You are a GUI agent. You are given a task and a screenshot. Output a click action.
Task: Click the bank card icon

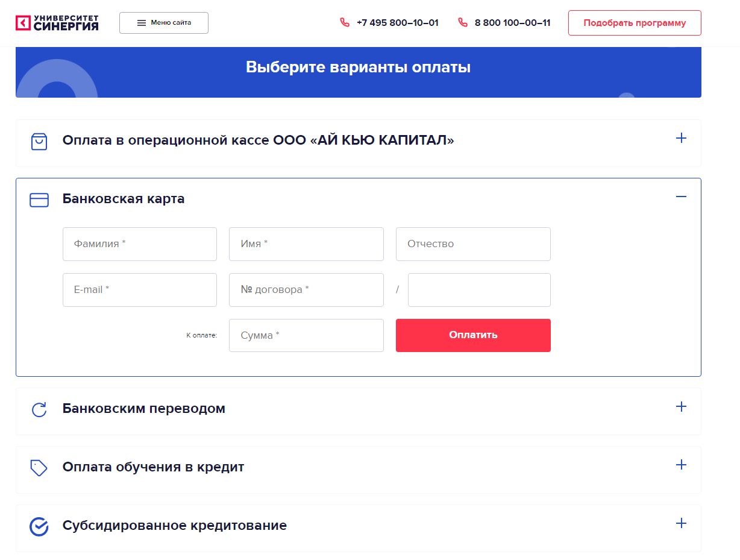click(x=39, y=200)
